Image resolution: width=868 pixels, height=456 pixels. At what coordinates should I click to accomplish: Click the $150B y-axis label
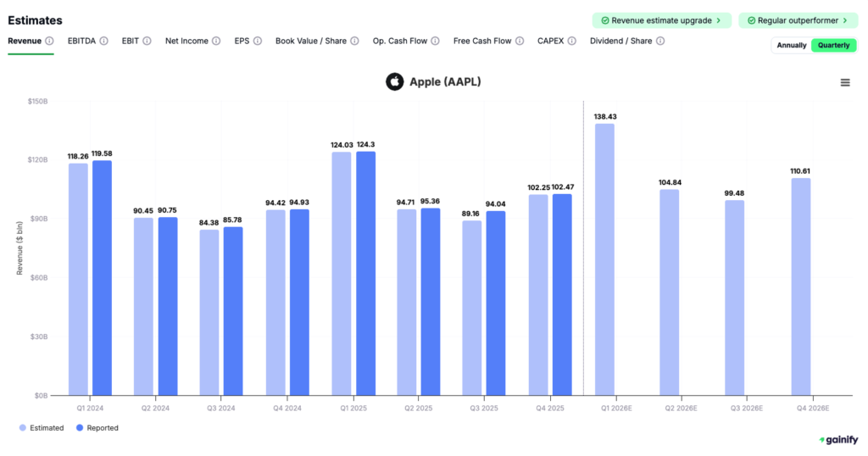click(37, 101)
